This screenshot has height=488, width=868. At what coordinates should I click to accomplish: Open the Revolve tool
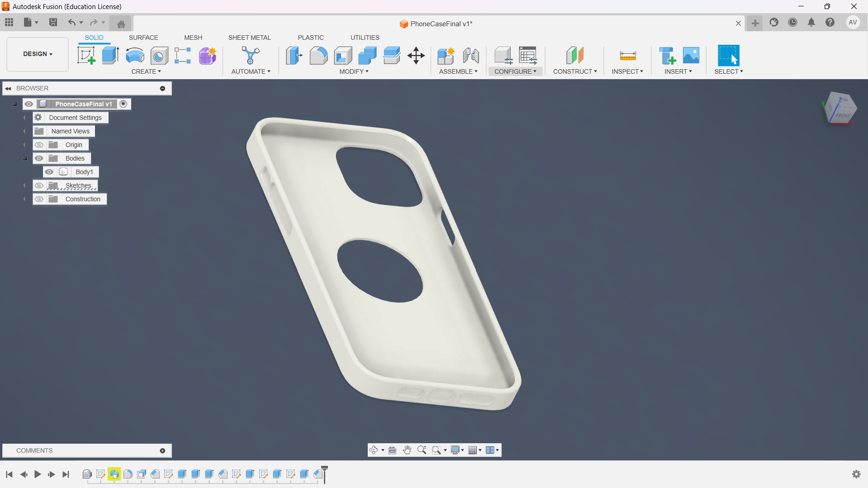[x=135, y=56]
